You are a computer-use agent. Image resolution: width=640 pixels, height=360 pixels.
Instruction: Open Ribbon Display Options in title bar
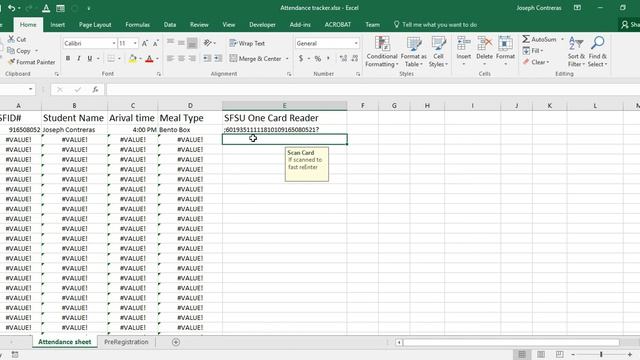[x=577, y=8]
